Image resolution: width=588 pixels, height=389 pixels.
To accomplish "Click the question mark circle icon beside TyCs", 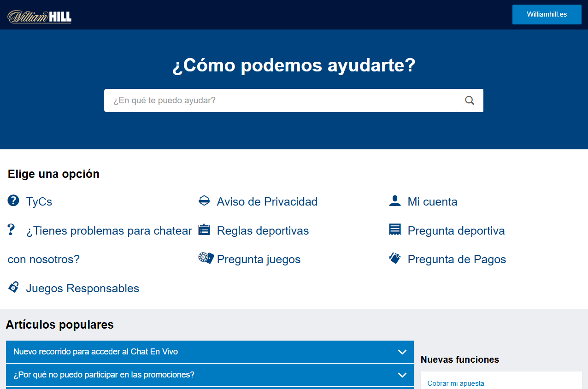I will click(x=13, y=200).
